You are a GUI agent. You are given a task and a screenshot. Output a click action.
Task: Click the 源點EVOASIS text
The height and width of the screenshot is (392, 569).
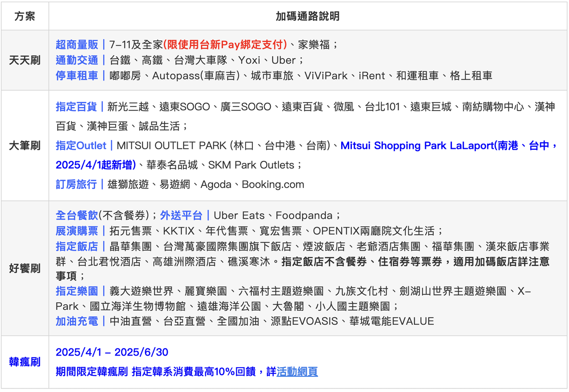click(x=304, y=321)
